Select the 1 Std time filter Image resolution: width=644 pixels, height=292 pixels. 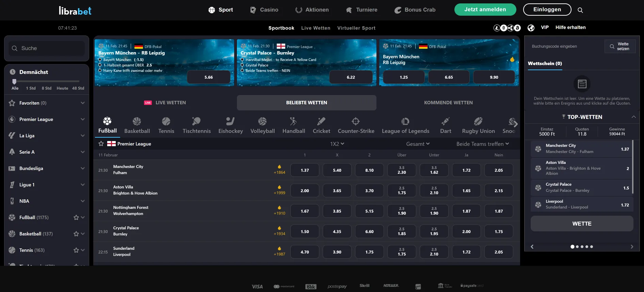(x=31, y=88)
